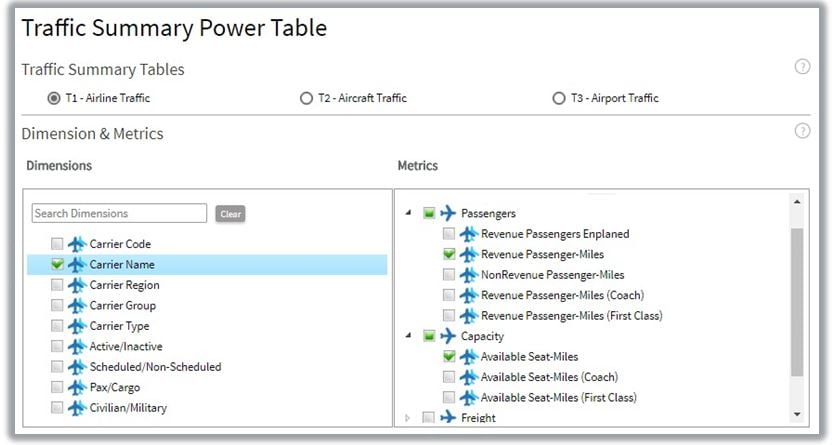836x445 pixels.
Task: Click help icon beside Traffic Summary Tables
Action: coord(802,67)
